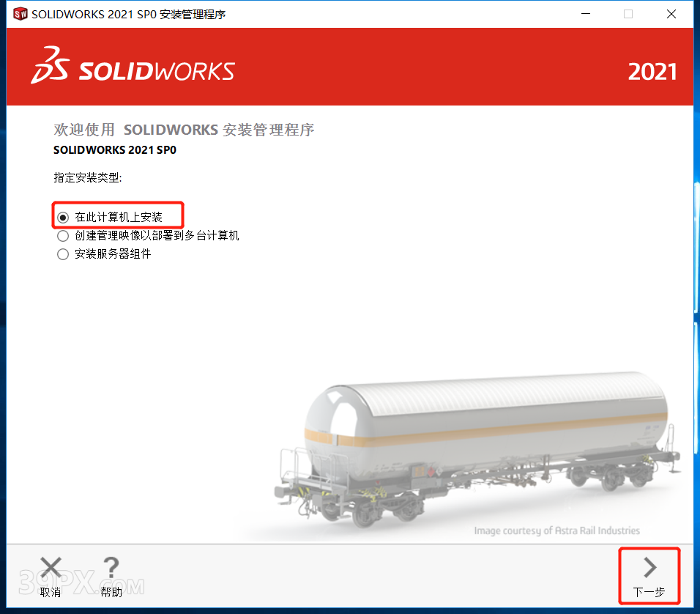
Task: Click the Next arrow icon
Action: coord(650,568)
